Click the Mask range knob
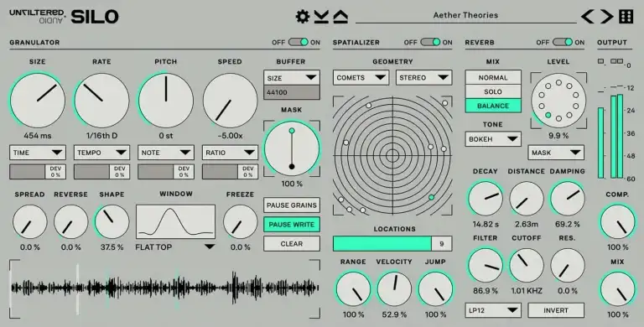The image size is (644, 327). (x=292, y=148)
